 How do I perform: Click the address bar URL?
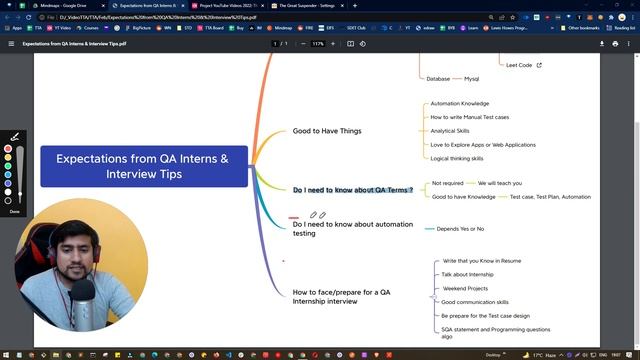click(158, 18)
